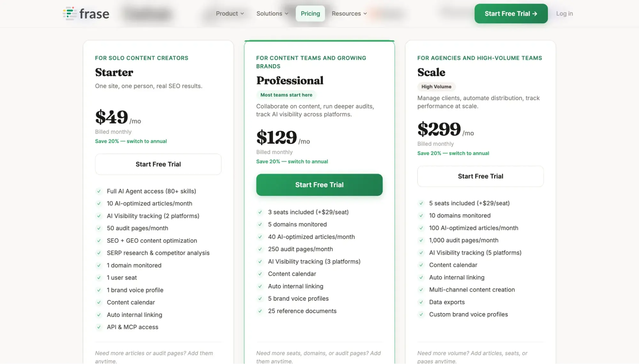This screenshot has width=639, height=364.
Task: Click the frase logo in the header
Action: [x=85, y=13]
